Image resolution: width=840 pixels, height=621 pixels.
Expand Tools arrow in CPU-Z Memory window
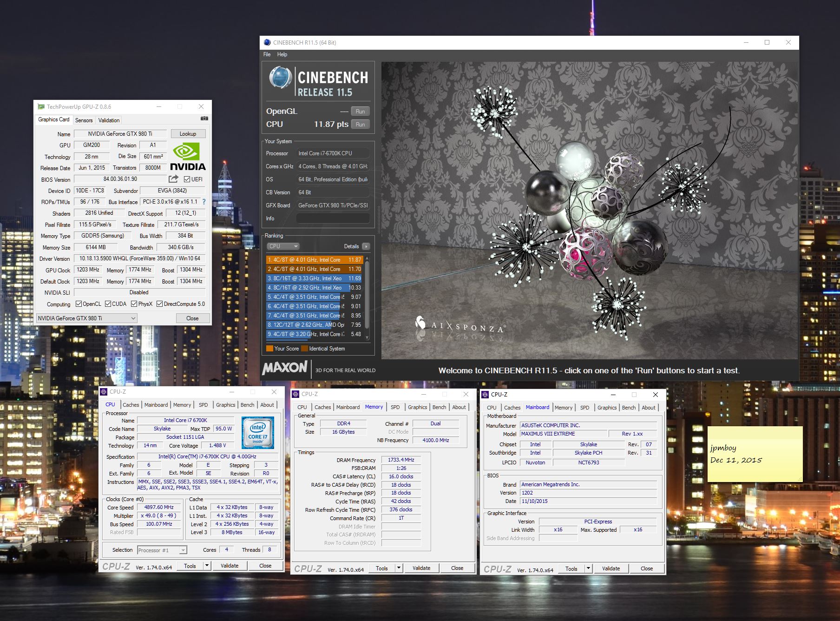(x=399, y=568)
